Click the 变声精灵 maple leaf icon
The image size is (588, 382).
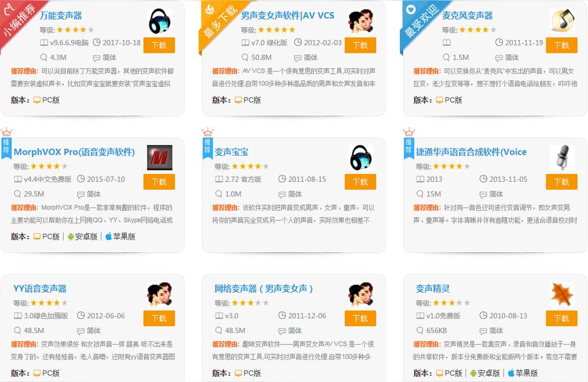562,294
